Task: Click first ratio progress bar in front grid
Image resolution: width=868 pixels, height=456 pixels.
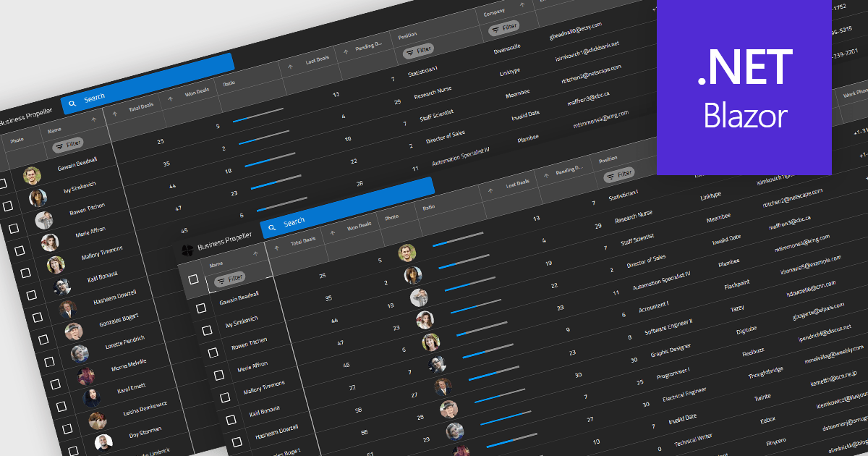Action: 457,240
